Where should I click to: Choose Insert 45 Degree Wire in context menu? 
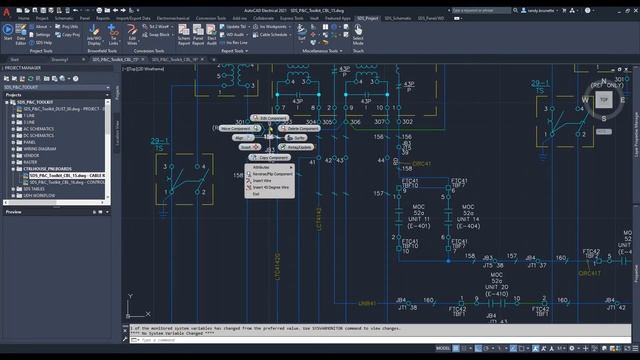point(270,187)
